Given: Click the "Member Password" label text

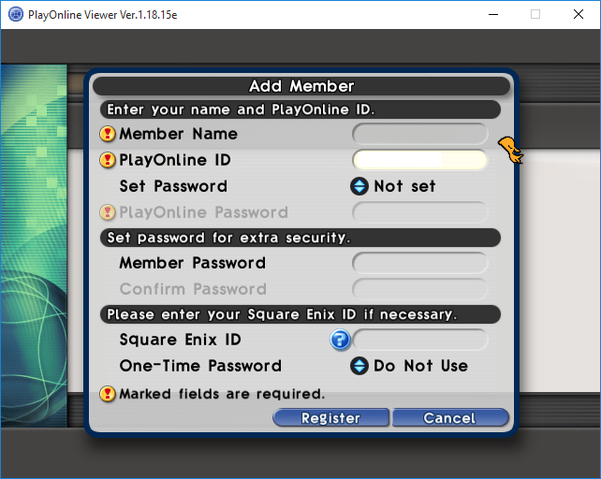Looking at the screenshot, I should (192, 263).
